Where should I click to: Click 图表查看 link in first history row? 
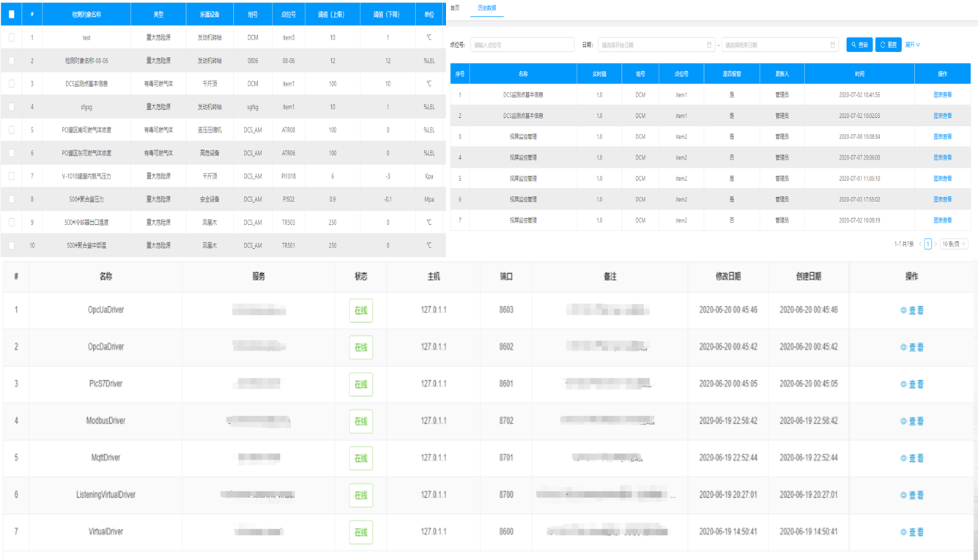coord(942,95)
